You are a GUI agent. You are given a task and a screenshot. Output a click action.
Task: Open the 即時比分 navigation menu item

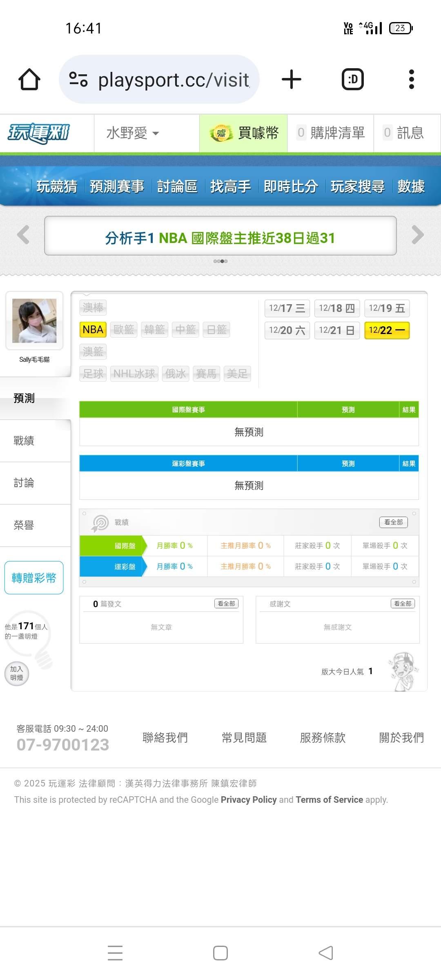click(290, 187)
